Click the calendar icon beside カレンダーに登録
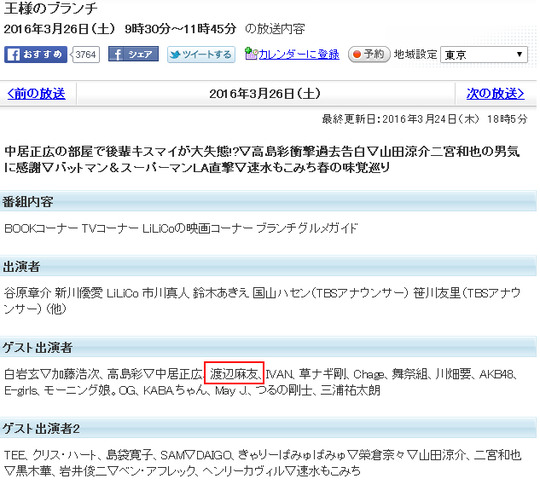This screenshot has width=540, height=496. pos(251,53)
